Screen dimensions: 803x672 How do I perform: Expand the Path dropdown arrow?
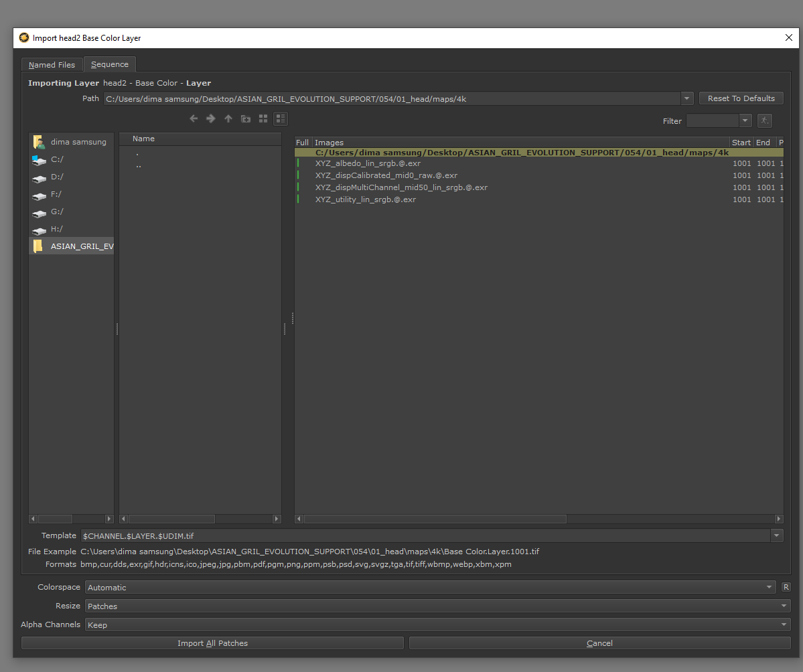(686, 98)
